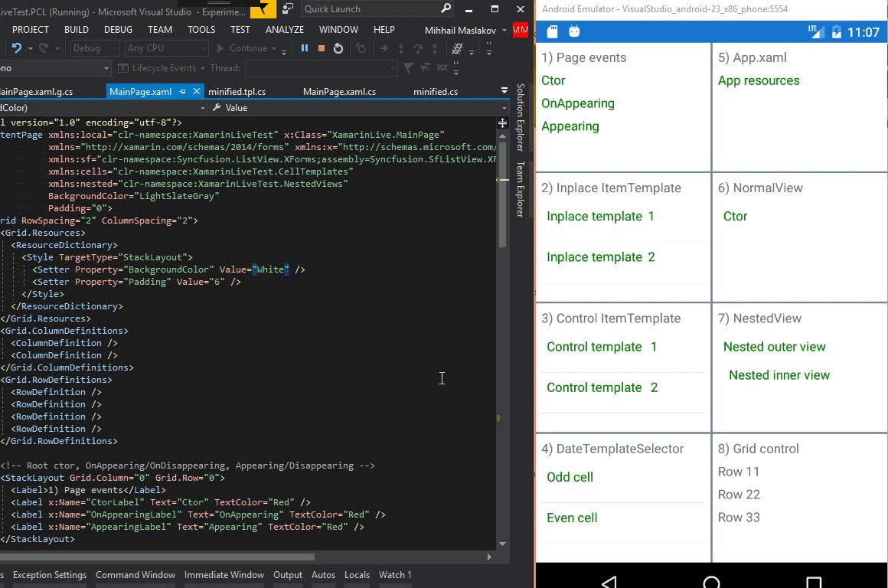
Task: Switch to the MainPage.xaml.cs tab
Action: [339, 91]
